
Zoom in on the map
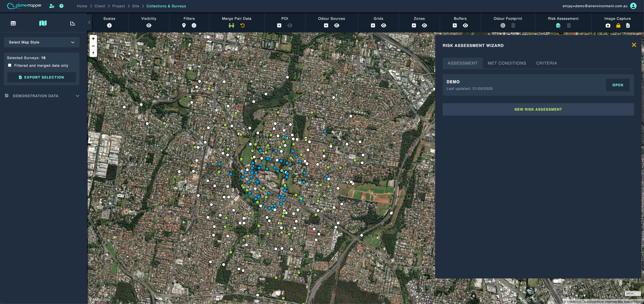coord(93,39)
